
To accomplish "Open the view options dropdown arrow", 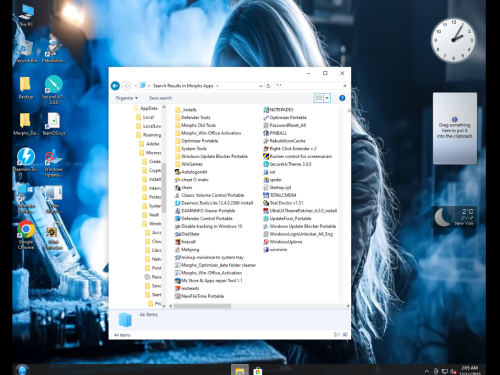I will pos(327,98).
